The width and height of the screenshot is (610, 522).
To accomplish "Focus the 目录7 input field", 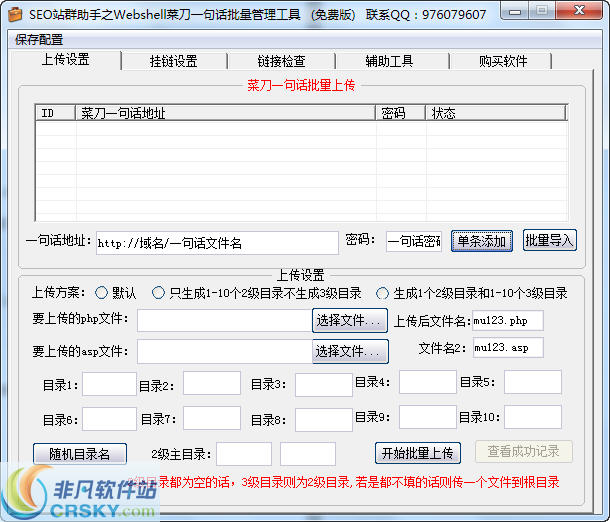I will (x=212, y=418).
